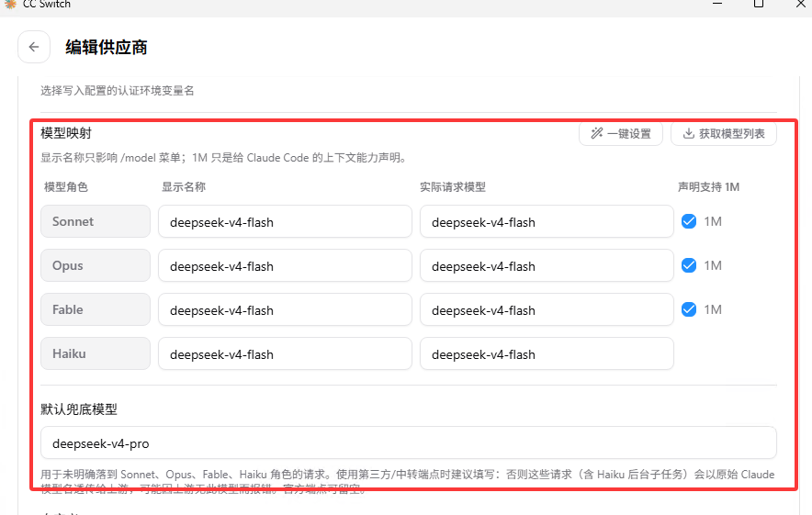Toggle the 1M checkbox for Sonnet
812x515 pixels.
click(x=689, y=221)
